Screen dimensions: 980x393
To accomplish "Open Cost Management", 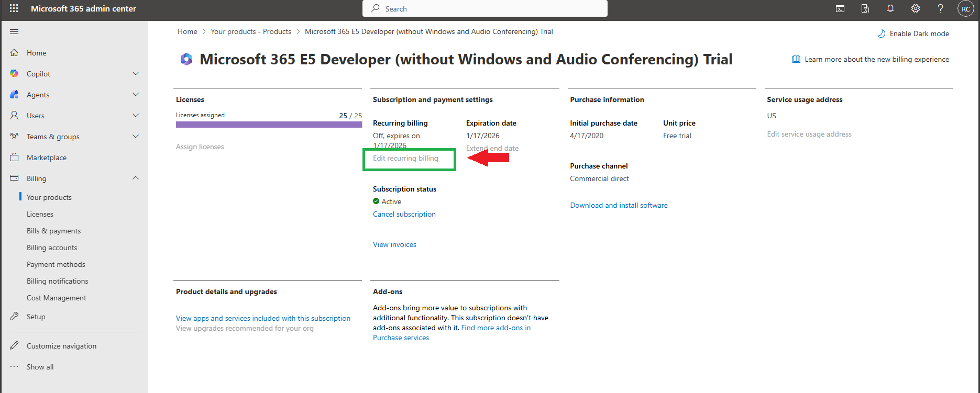I will click(x=57, y=298).
